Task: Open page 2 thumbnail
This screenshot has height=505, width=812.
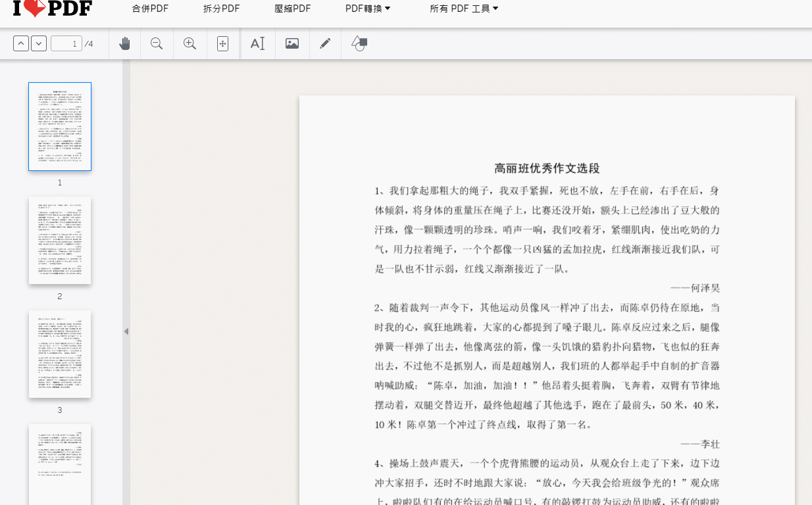Action: pyautogui.click(x=60, y=240)
